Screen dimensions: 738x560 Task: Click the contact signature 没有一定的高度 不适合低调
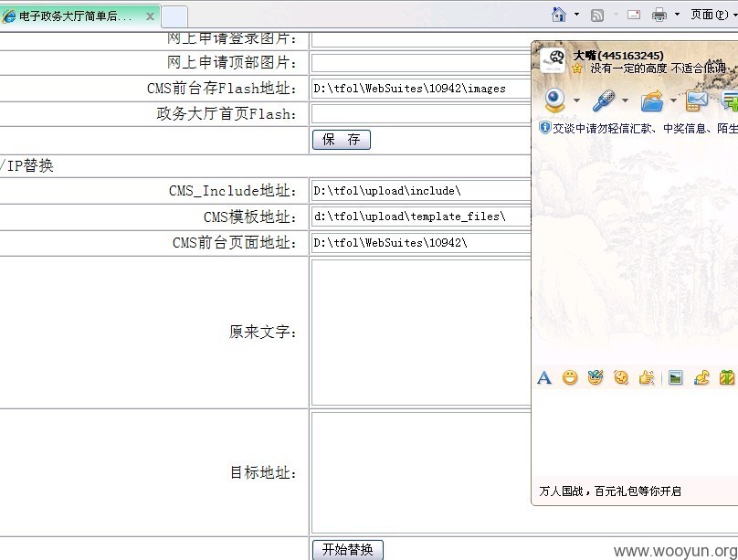[x=658, y=69]
